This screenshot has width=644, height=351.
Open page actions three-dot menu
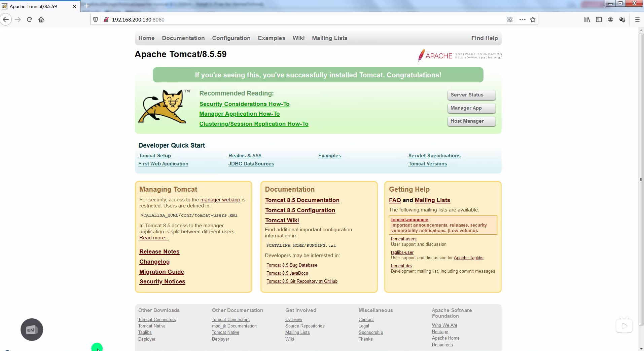tap(522, 19)
